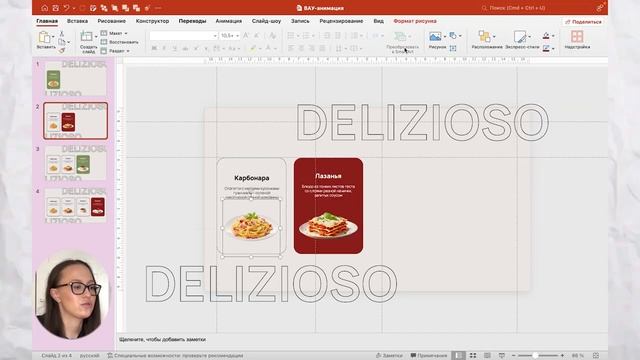The width and height of the screenshot is (640, 360).
Task: Toggle Italic formatting
Action: pos(164,48)
